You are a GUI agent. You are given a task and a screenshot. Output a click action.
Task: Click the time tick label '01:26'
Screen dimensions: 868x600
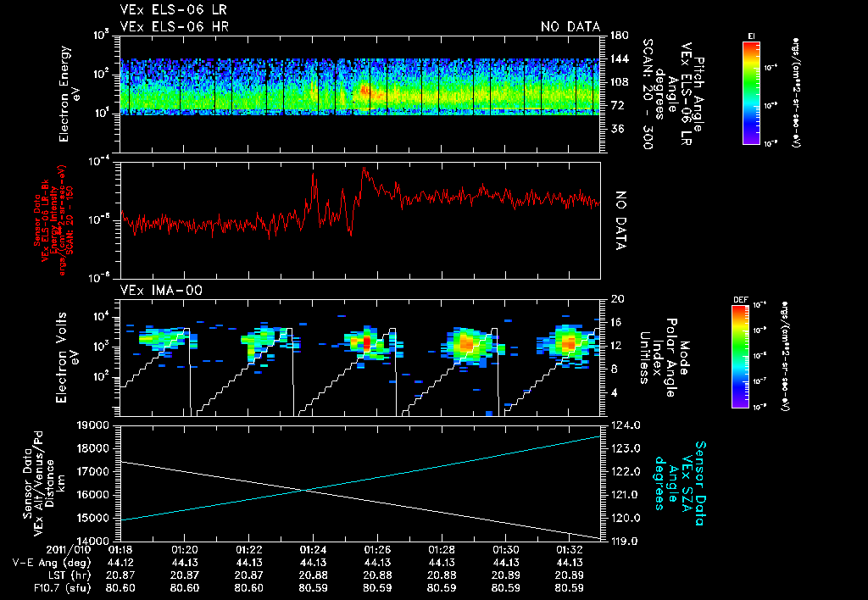377,551
